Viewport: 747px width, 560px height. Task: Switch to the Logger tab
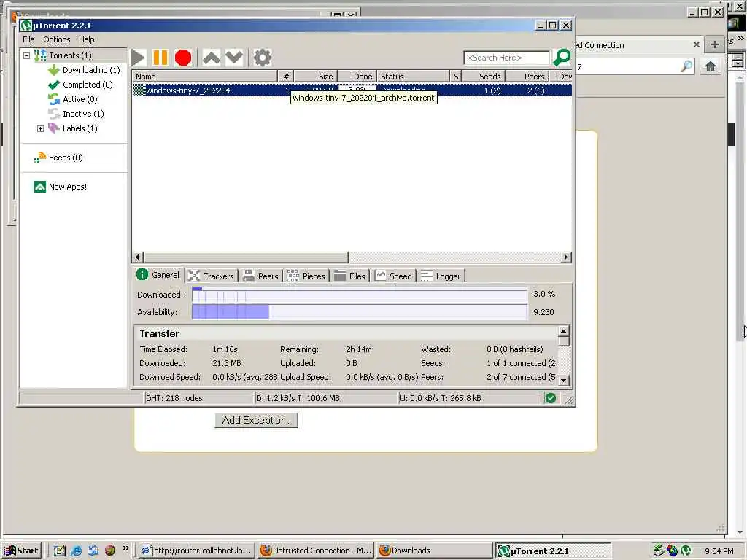pyautogui.click(x=441, y=276)
